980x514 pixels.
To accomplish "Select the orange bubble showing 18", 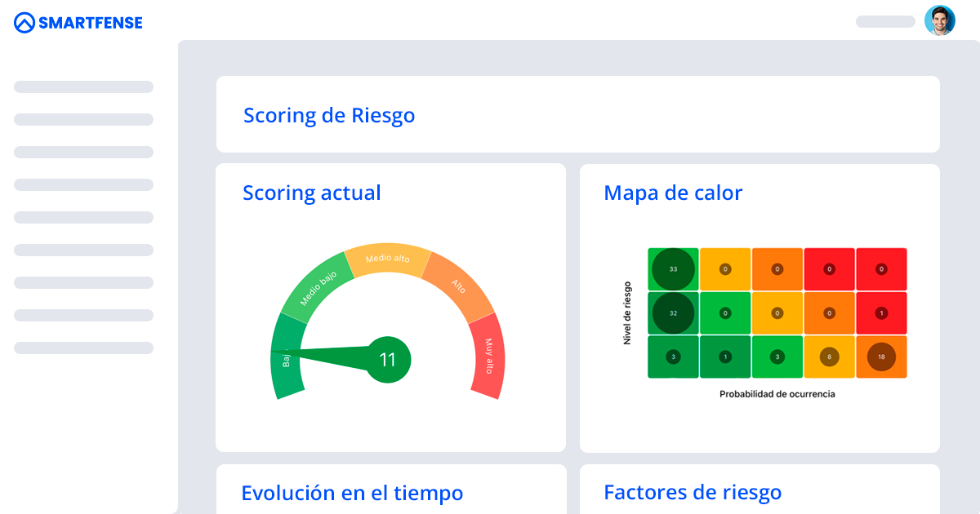I will (881, 357).
